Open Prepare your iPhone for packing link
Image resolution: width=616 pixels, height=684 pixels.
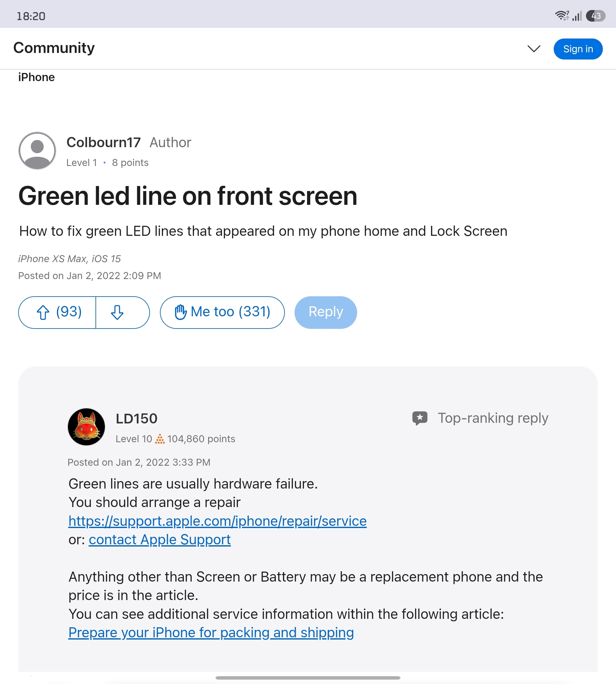[x=211, y=632]
